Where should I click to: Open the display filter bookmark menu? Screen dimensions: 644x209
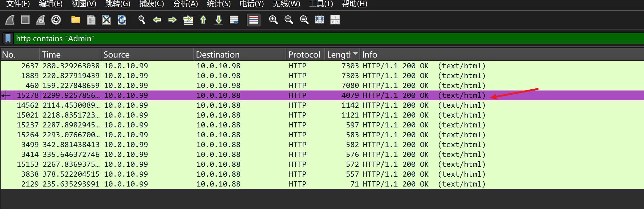point(8,38)
